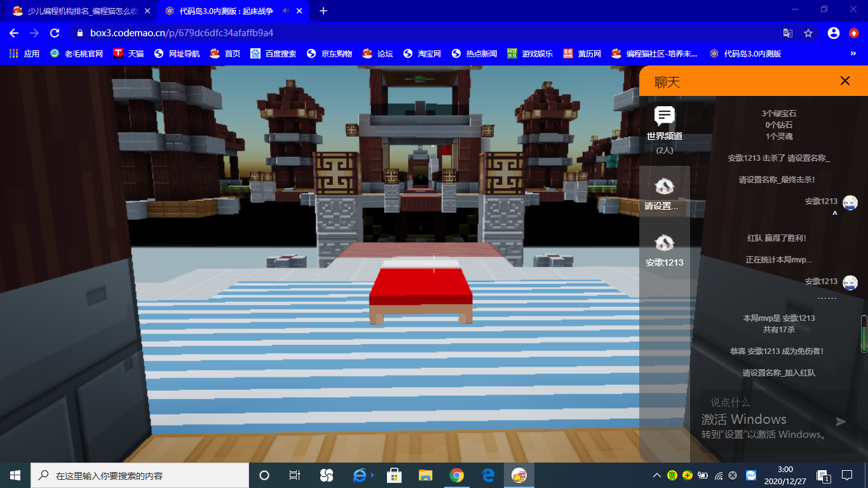Open the 京东购物 bookmark
Viewport: 868px width, 488px height.
coord(329,54)
